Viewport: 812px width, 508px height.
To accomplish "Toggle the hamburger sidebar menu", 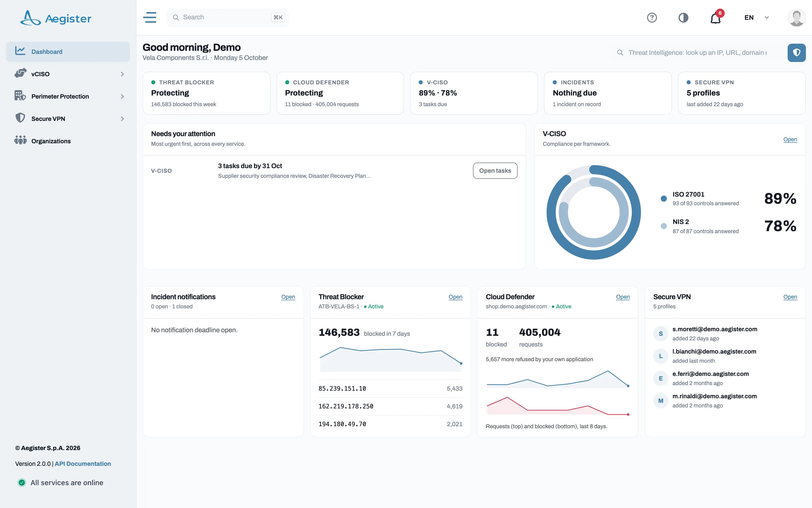I will point(150,18).
